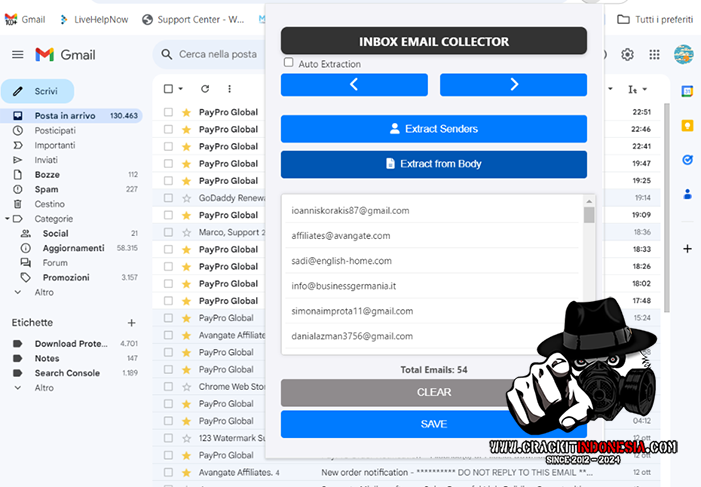The width and height of the screenshot is (701, 487).
Task: Click the Extract Senders button
Action: (433, 129)
